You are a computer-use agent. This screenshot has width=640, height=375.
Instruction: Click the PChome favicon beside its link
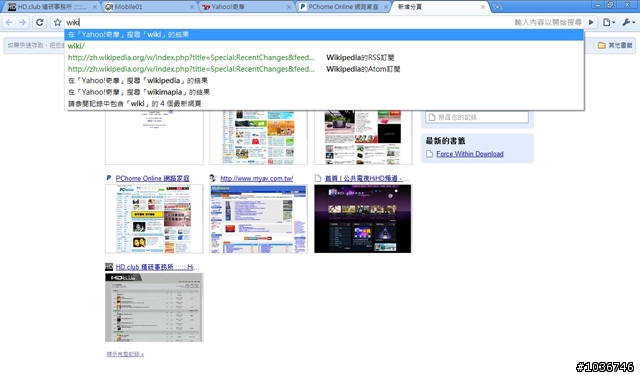[109, 178]
